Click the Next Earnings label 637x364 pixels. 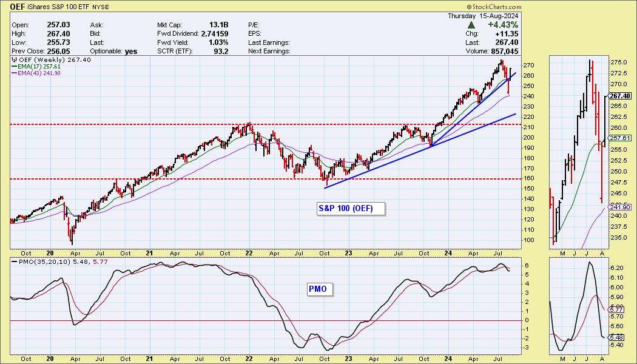[269, 52]
